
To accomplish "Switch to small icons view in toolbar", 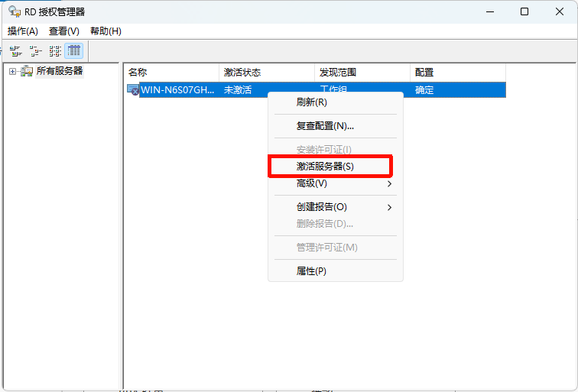I will tap(35, 51).
